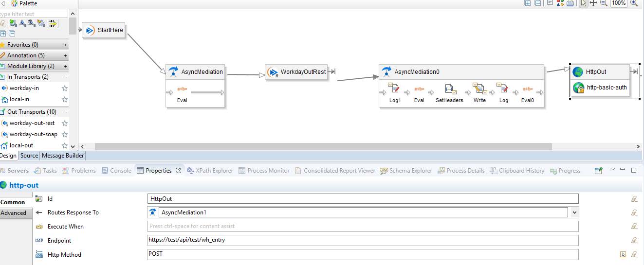Pin the Properties view to selection
The width and height of the screenshot is (644, 265).
(x=598, y=171)
